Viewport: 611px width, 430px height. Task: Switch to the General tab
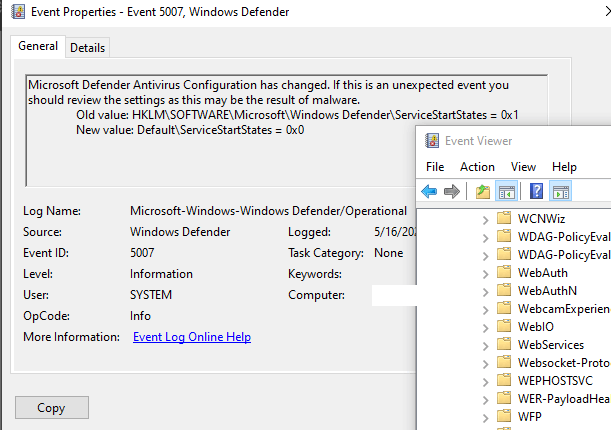[x=38, y=46]
